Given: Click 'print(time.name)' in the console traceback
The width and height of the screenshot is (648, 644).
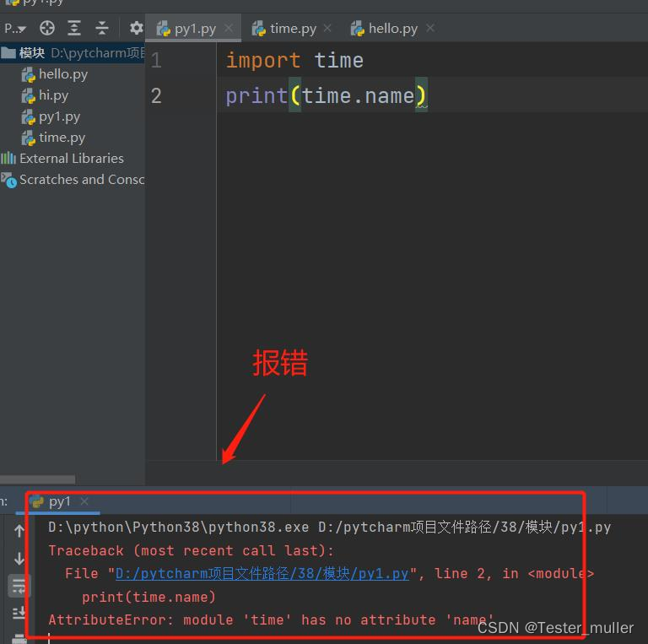Looking at the screenshot, I should pos(148,598).
